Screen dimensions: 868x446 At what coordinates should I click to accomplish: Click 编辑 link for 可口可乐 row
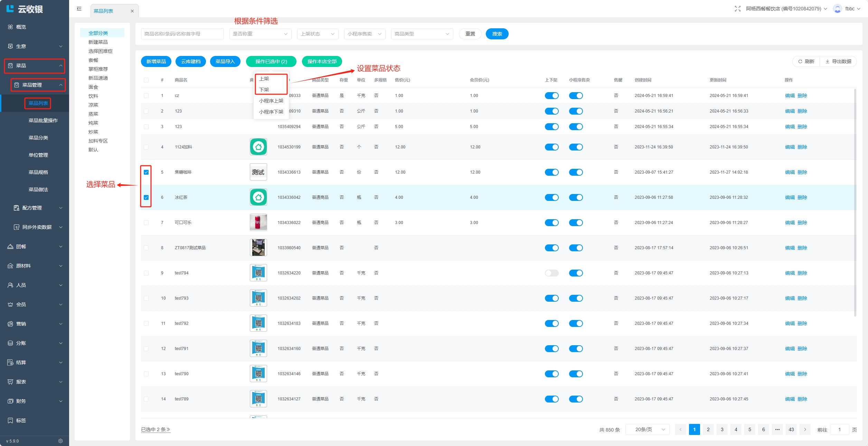click(790, 223)
